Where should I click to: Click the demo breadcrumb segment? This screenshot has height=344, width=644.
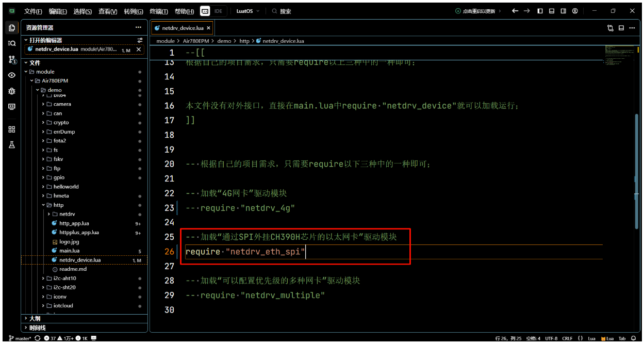click(x=224, y=41)
